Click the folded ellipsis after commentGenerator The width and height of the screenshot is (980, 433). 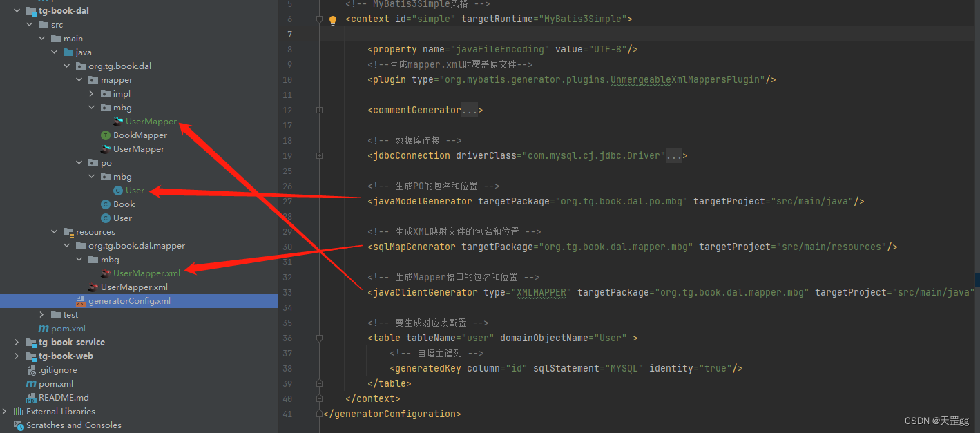[470, 110]
